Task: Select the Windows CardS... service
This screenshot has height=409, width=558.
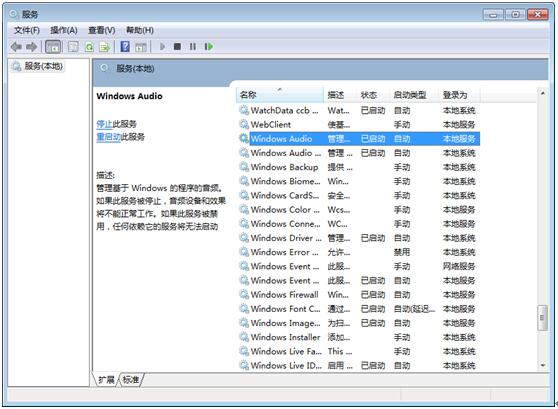Action: pyautogui.click(x=359, y=195)
